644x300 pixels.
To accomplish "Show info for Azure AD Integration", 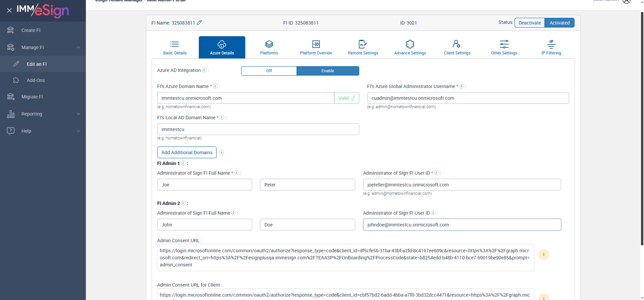I will [x=204, y=70].
